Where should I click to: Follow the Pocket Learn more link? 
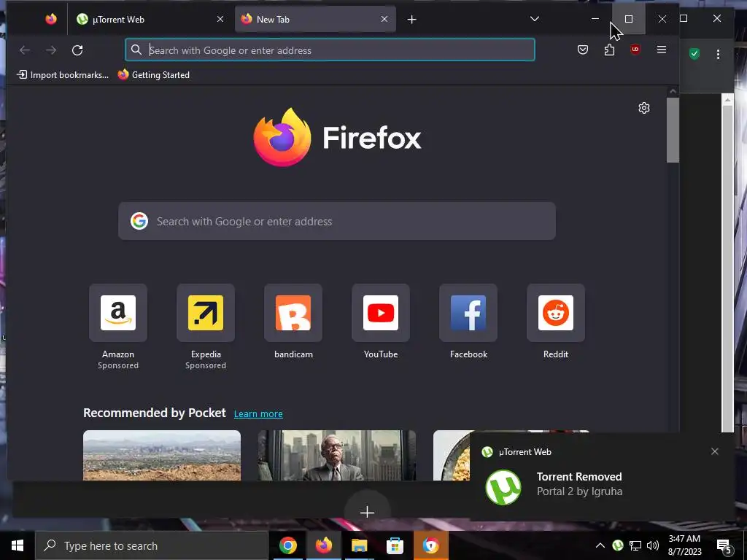(x=258, y=414)
